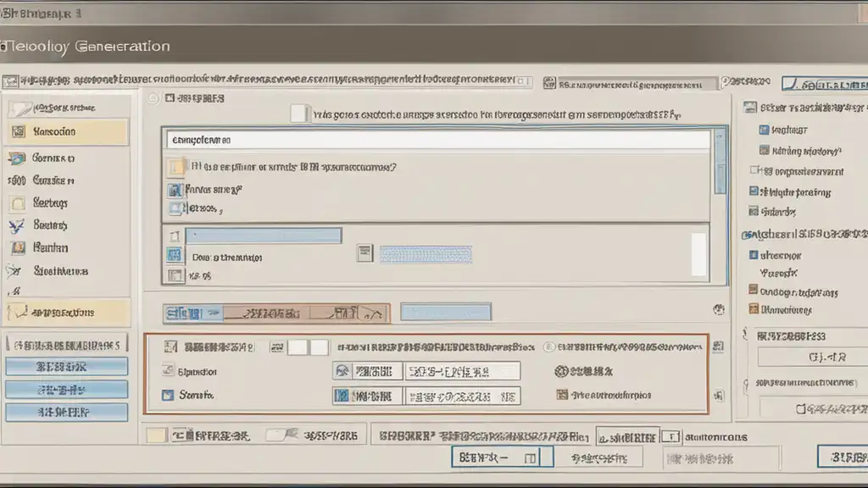
Task: Click the gear icon in orange-bordered section
Action: click(561, 371)
